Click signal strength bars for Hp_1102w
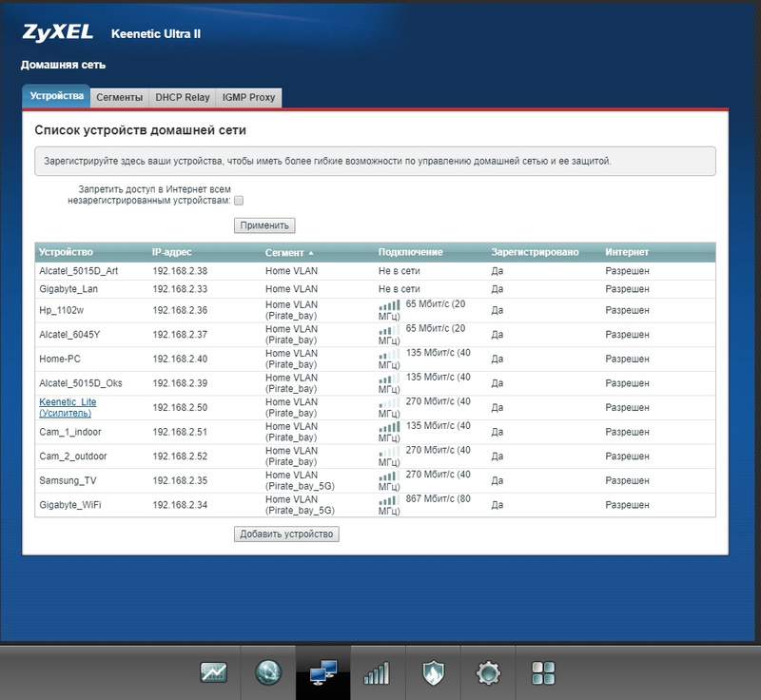This screenshot has width=761, height=700. [x=389, y=305]
